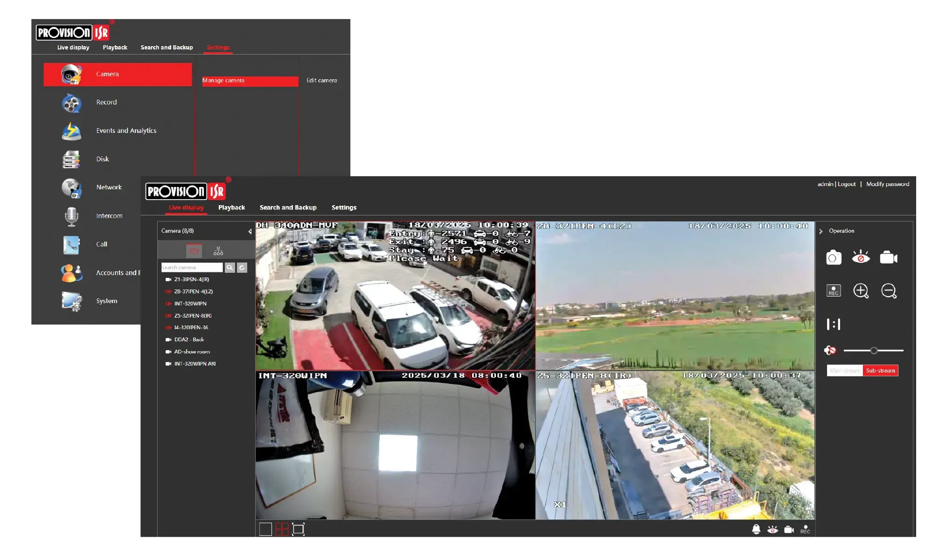The width and height of the screenshot is (946, 560).
Task: Select camera AD-show room in list
Action: point(192,352)
